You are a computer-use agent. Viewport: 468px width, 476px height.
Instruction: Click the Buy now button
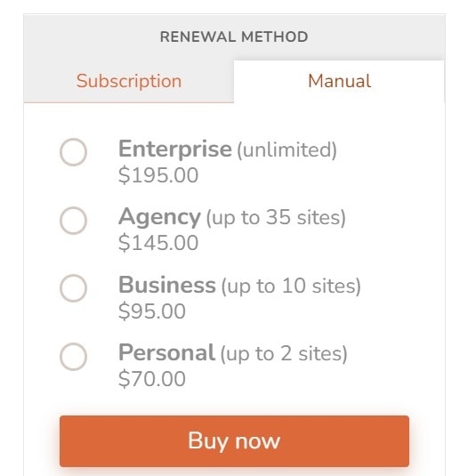(x=234, y=441)
